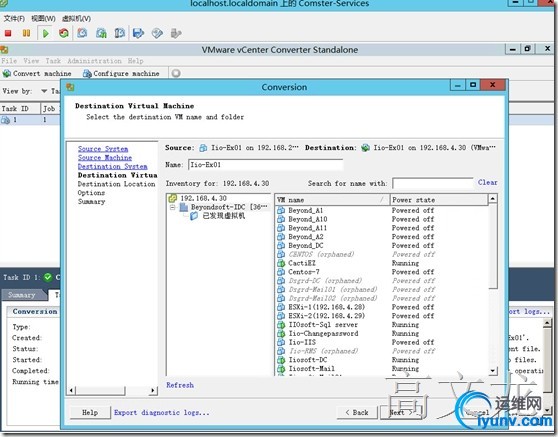Click the take snapshot toolbar icon
This screenshot has width=558, height=437.
pos(82,33)
